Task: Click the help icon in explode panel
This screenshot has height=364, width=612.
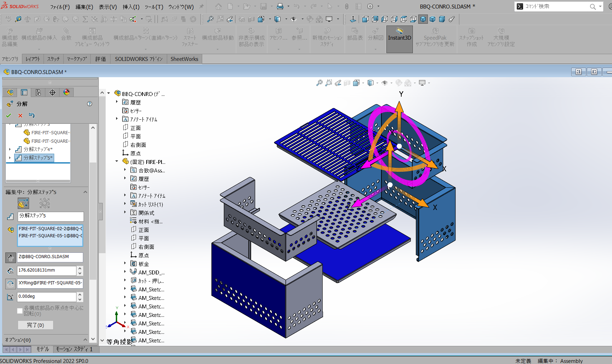Action: pyautogui.click(x=90, y=104)
